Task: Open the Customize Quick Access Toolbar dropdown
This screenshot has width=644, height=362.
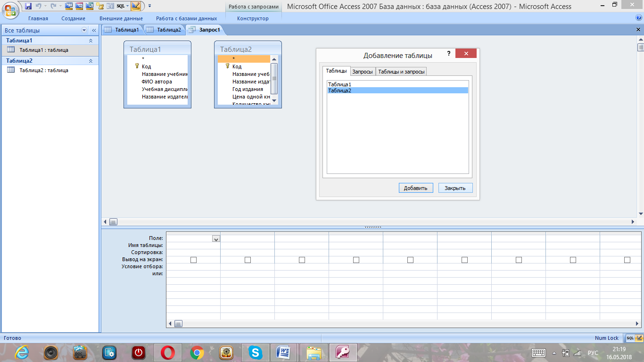Action: 149,6
